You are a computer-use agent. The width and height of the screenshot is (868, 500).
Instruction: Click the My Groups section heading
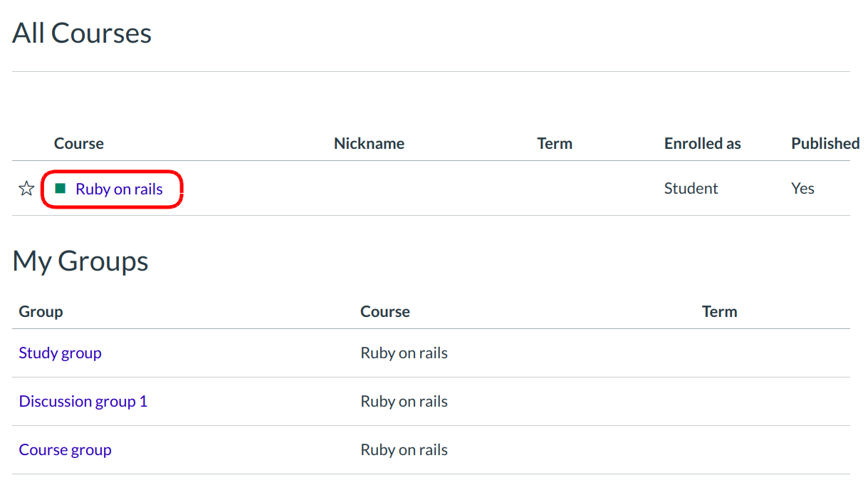[80, 261]
